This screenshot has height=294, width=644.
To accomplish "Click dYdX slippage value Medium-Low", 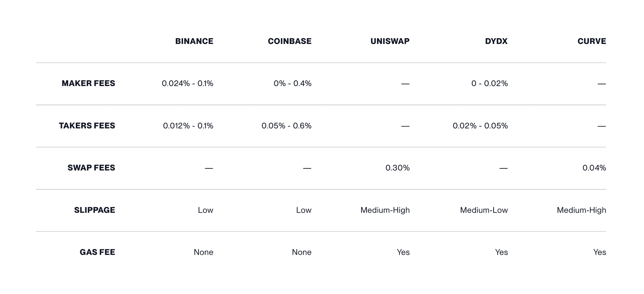I will (x=484, y=210).
